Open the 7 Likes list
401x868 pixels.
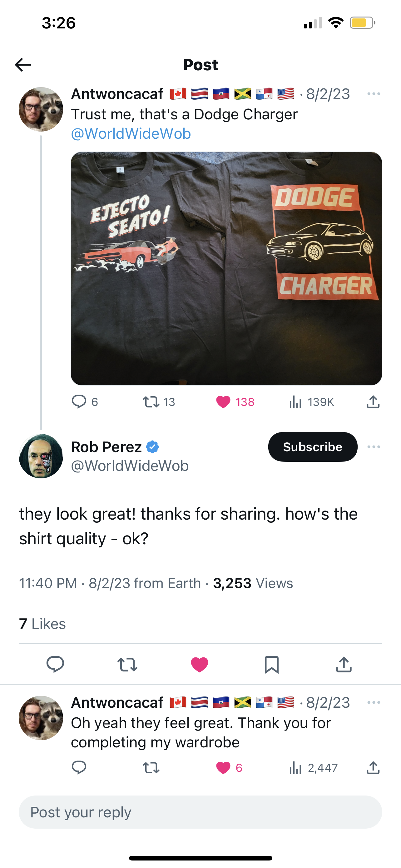[x=42, y=624]
